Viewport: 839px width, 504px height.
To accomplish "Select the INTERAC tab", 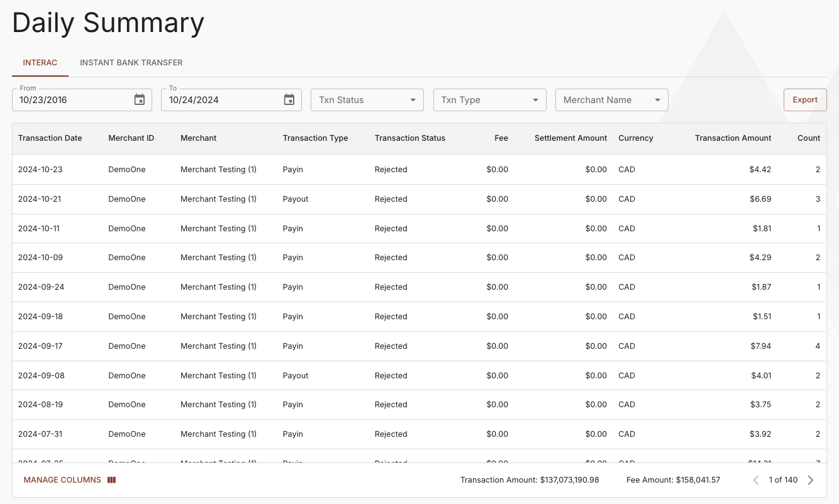I will point(40,62).
